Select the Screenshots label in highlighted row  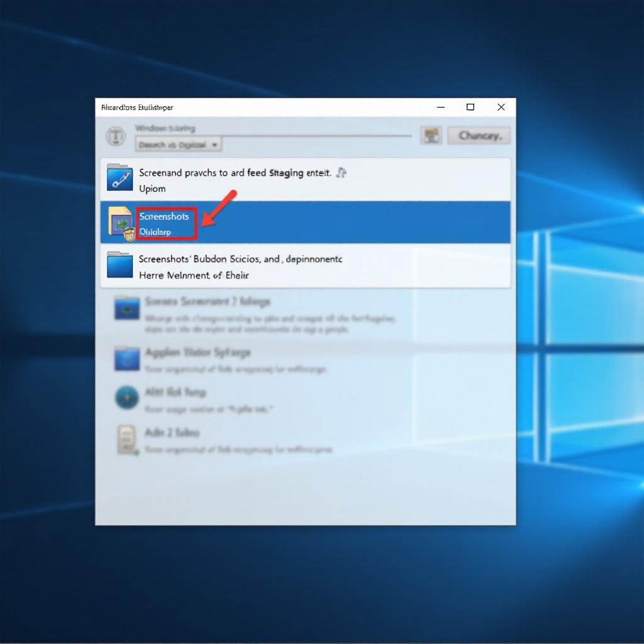tap(164, 216)
